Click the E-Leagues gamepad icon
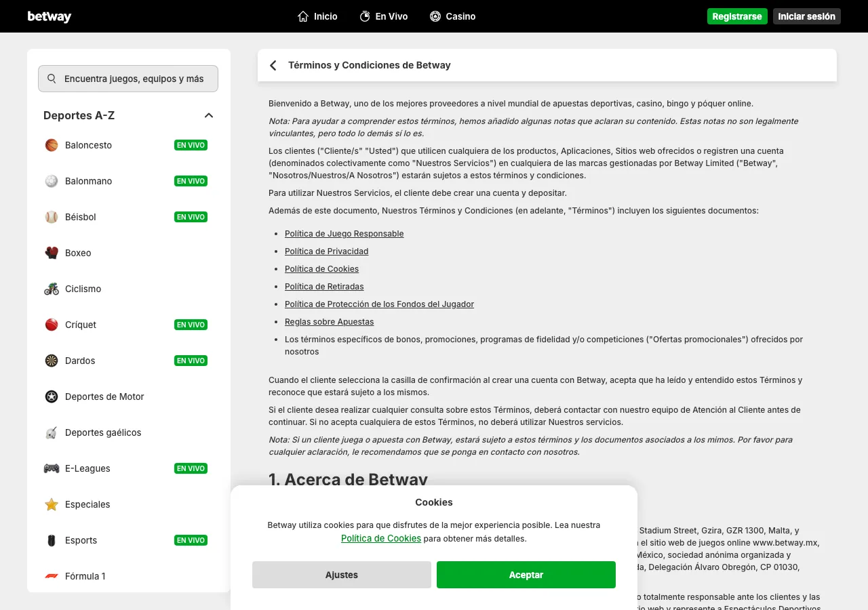868x610 pixels. click(52, 468)
